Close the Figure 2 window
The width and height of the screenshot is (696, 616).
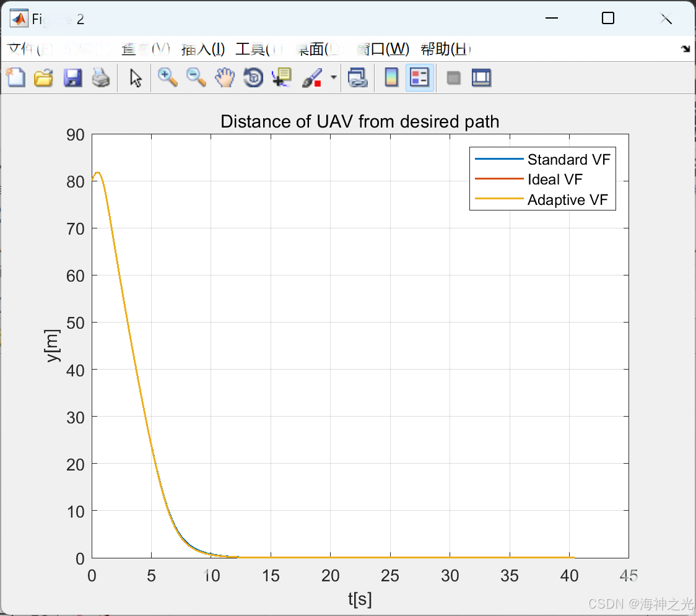point(666,18)
